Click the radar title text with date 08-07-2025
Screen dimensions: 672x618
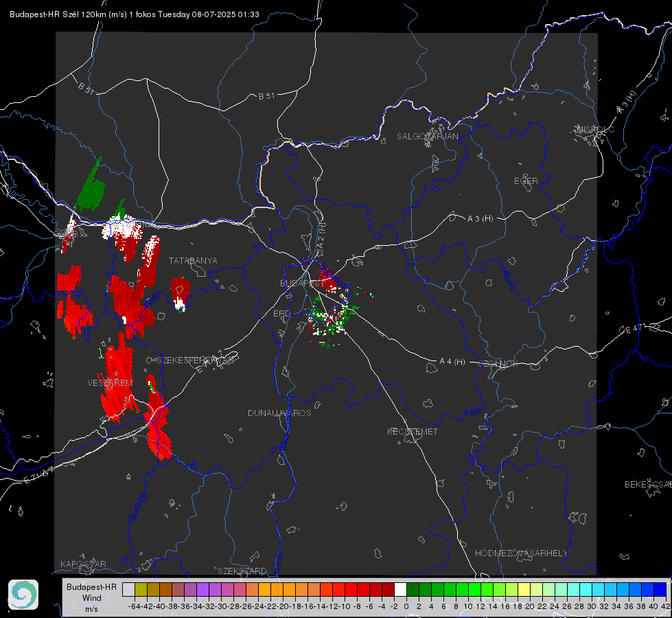134,14
